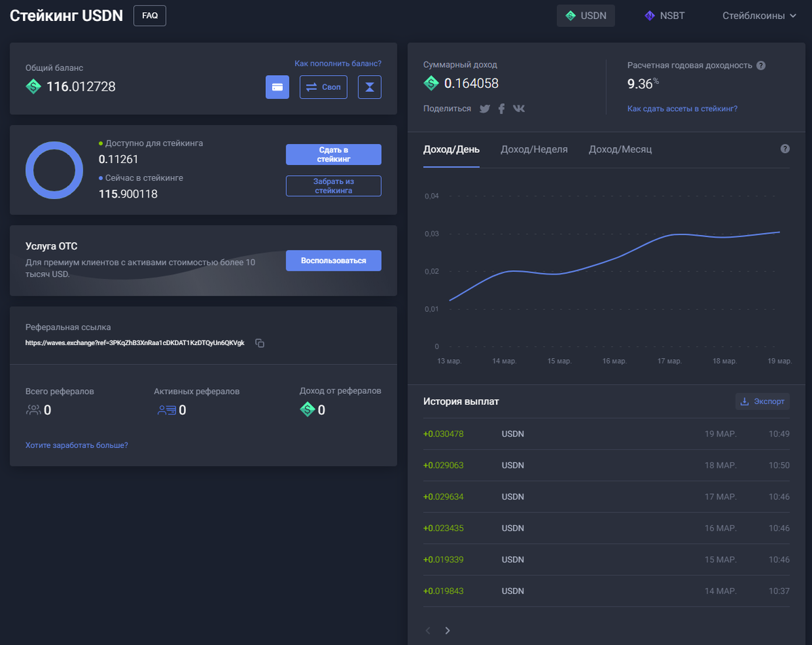Click payout row +0.029634
812x645 pixels.
[x=606, y=497]
